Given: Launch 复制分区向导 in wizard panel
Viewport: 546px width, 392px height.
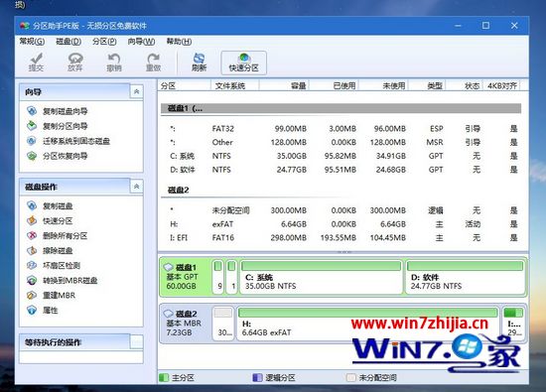Looking at the screenshot, I should pyautogui.click(x=58, y=126).
